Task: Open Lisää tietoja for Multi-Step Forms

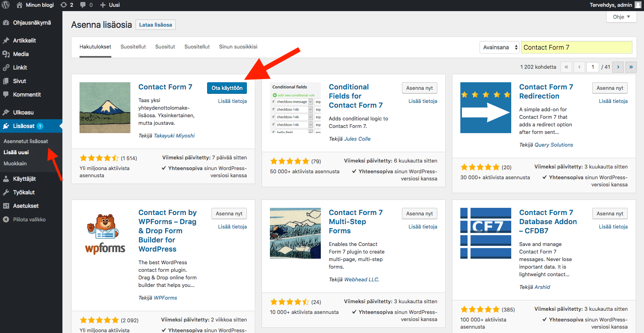Action: (x=423, y=227)
